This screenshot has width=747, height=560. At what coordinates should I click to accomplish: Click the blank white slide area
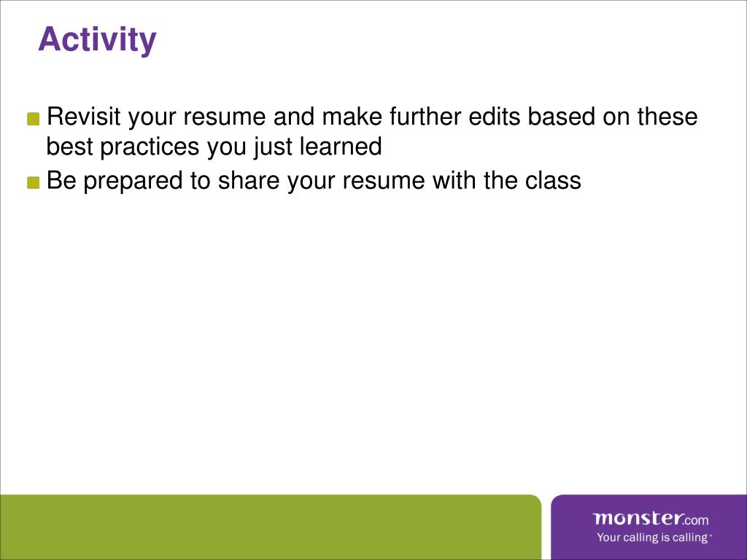click(x=373, y=343)
